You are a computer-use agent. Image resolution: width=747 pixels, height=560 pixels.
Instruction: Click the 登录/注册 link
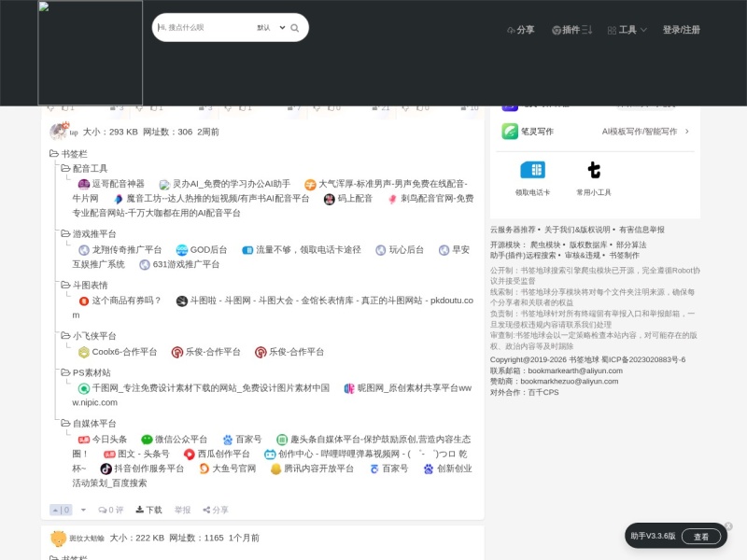[x=681, y=29]
